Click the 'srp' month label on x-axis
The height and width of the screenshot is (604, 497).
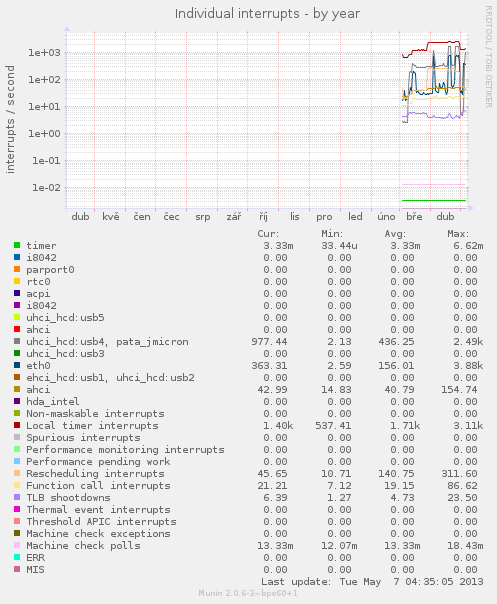click(203, 217)
